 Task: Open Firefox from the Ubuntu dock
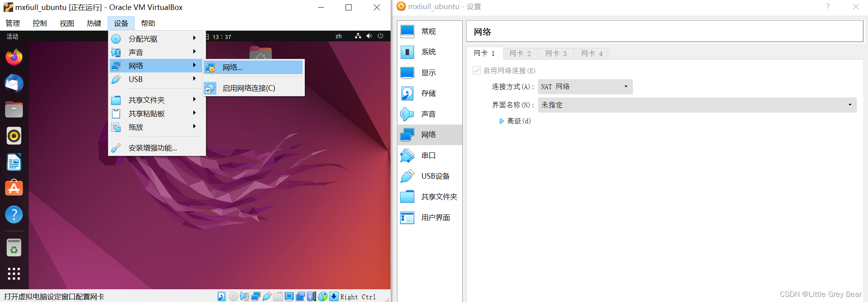[14, 57]
